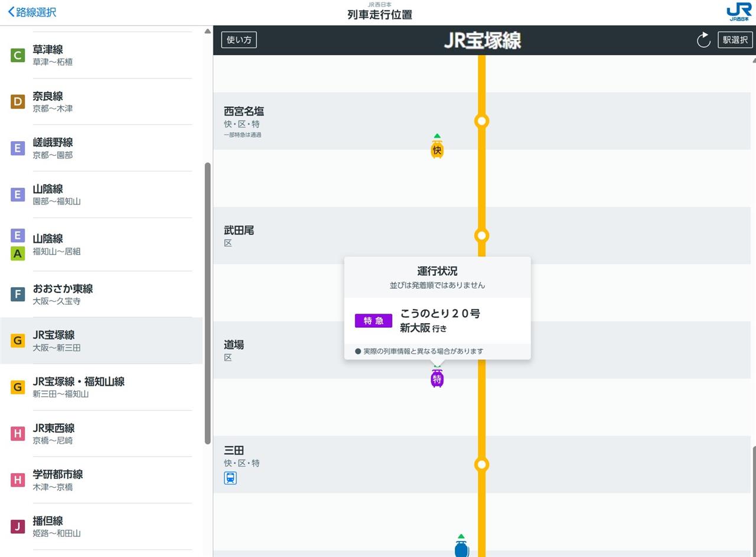Image resolution: width=756 pixels, height=557 pixels.
Task: Click the refresh reload icon
Action: coord(703,40)
